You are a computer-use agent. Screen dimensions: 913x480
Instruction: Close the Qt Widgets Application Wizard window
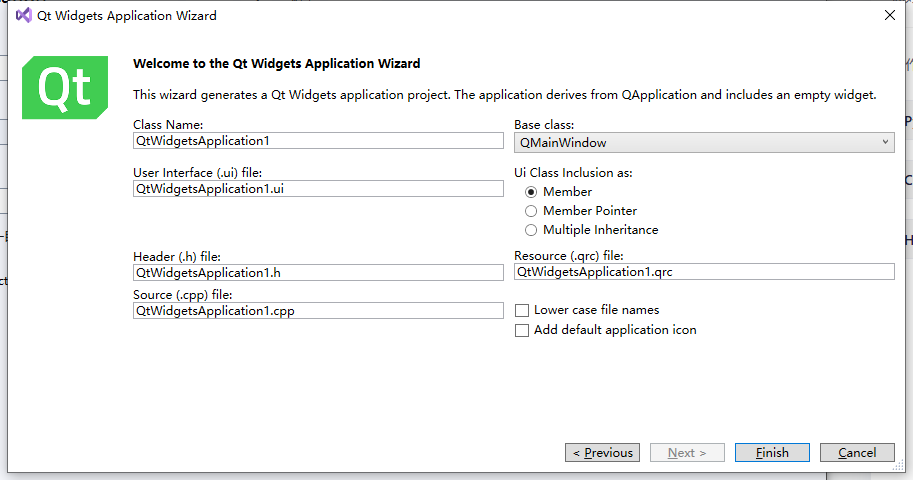coord(890,15)
